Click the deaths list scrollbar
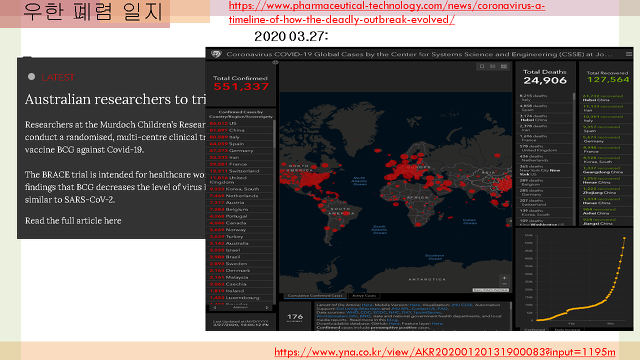This screenshot has height=360, width=640. pyautogui.click(x=574, y=97)
